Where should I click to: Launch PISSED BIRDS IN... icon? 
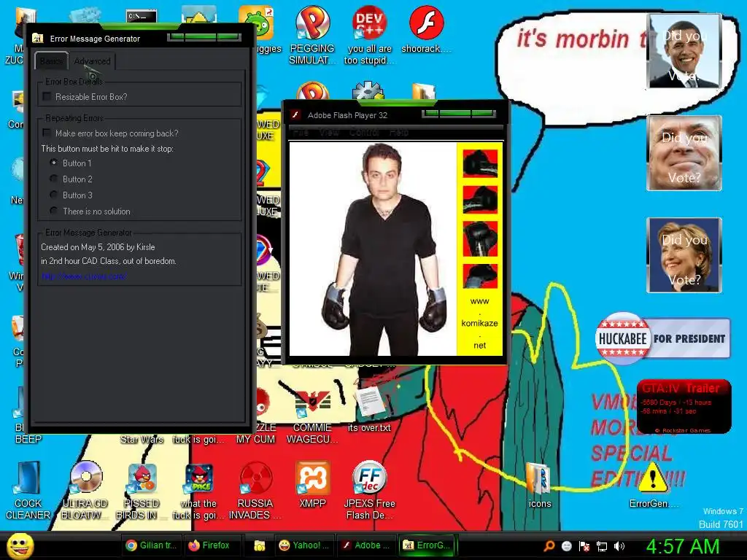[142, 491]
